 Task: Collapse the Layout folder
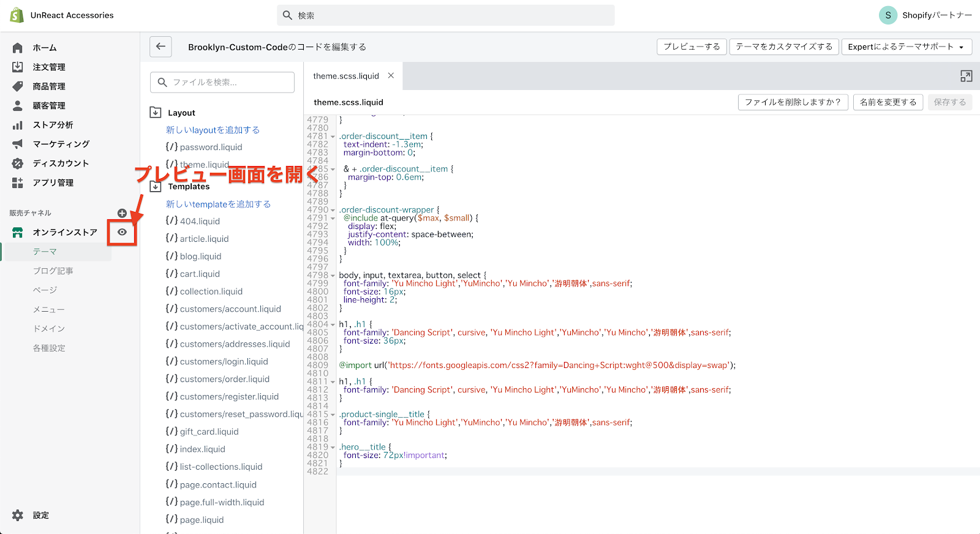[x=156, y=113]
